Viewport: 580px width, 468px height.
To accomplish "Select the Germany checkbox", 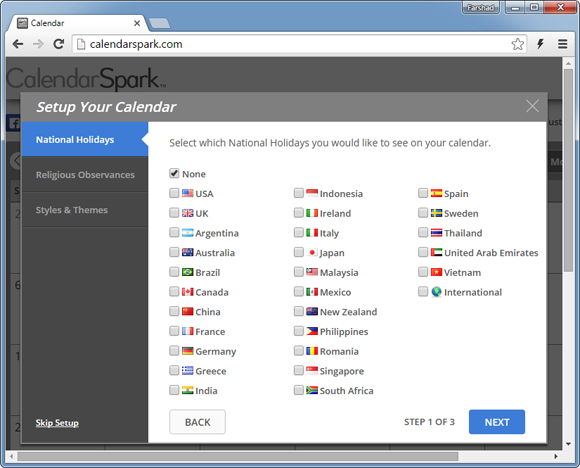I will (174, 350).
